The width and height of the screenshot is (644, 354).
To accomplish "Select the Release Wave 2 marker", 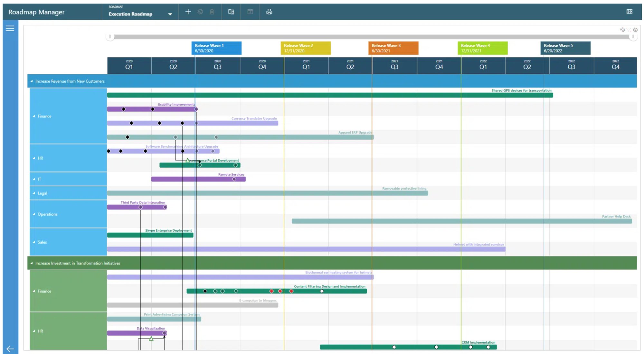I will (306, 48).
